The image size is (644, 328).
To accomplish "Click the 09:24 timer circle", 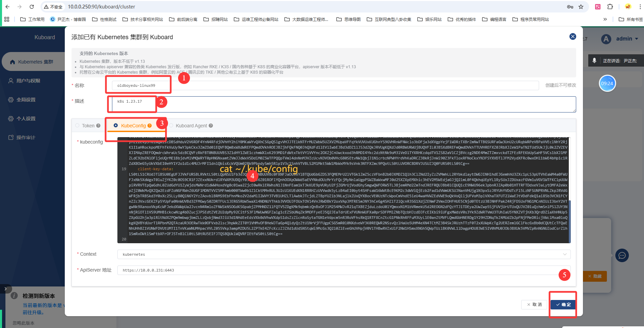I will click(607, 83).
